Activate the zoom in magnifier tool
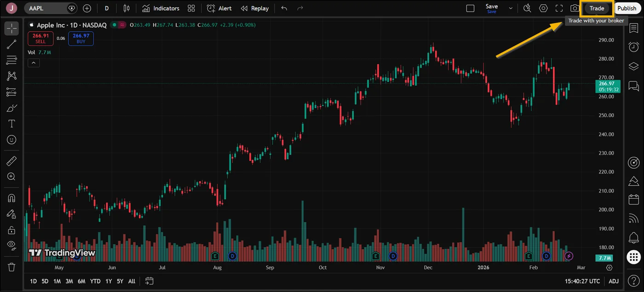 point(11,177)
